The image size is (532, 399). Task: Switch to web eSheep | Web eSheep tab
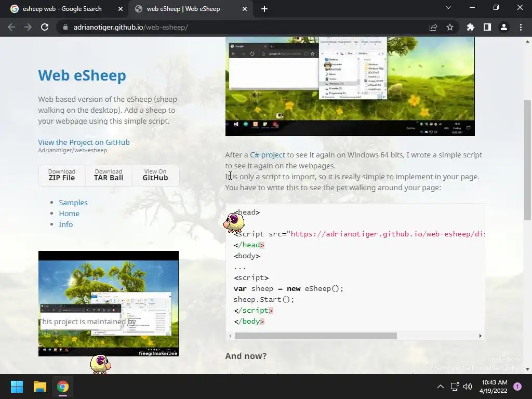183,9
